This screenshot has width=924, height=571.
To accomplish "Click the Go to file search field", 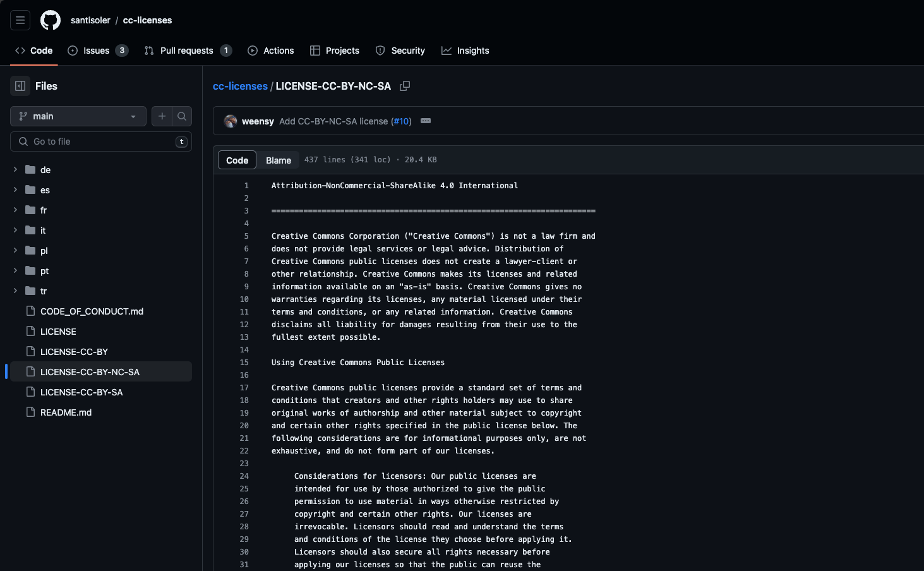I will [x=101, y=141].
